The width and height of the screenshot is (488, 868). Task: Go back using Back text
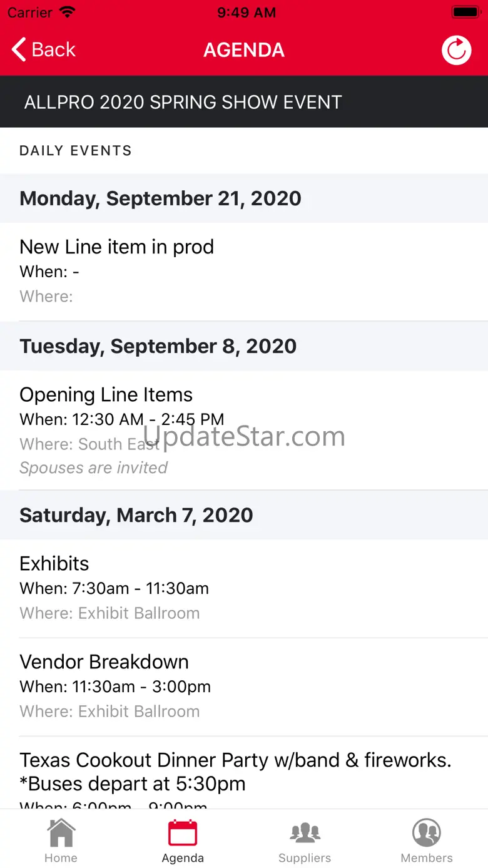tap(54, 49)
